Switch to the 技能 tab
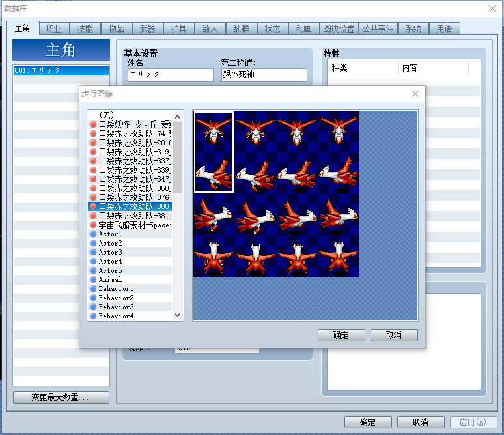 85,29
